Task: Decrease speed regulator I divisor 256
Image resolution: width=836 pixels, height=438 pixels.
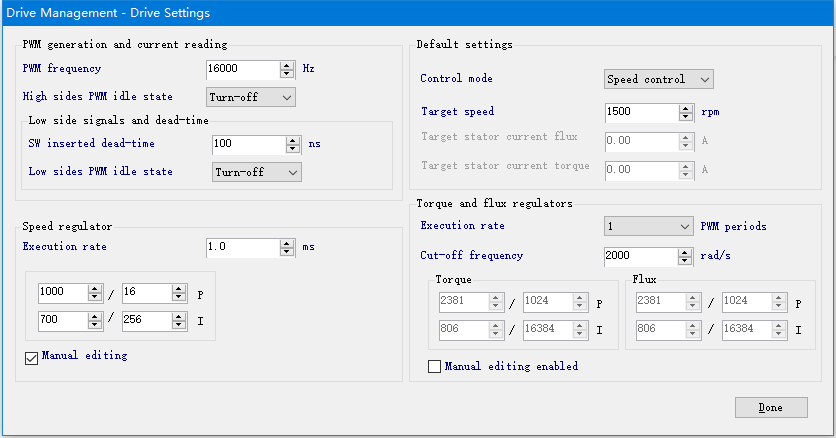Action: [x=179, y=325]
